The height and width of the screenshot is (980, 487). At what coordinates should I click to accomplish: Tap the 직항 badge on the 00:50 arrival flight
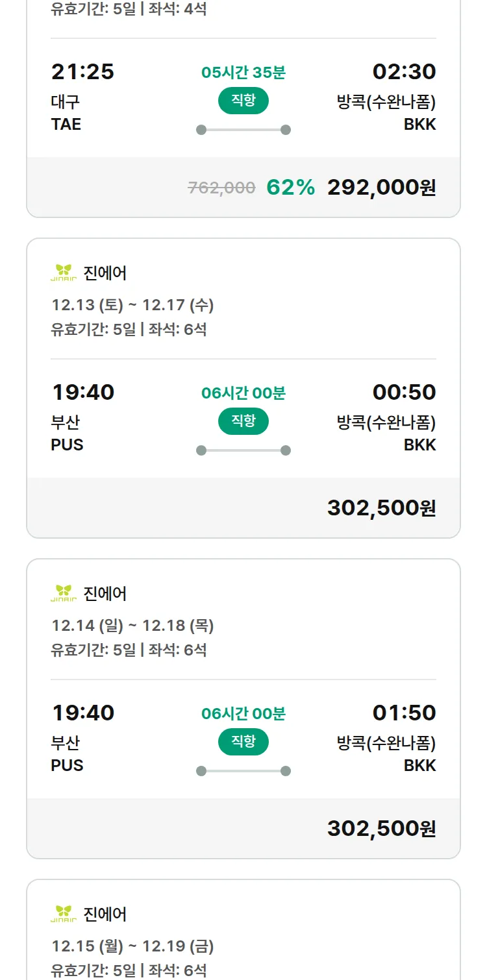(x=243, y=421)
